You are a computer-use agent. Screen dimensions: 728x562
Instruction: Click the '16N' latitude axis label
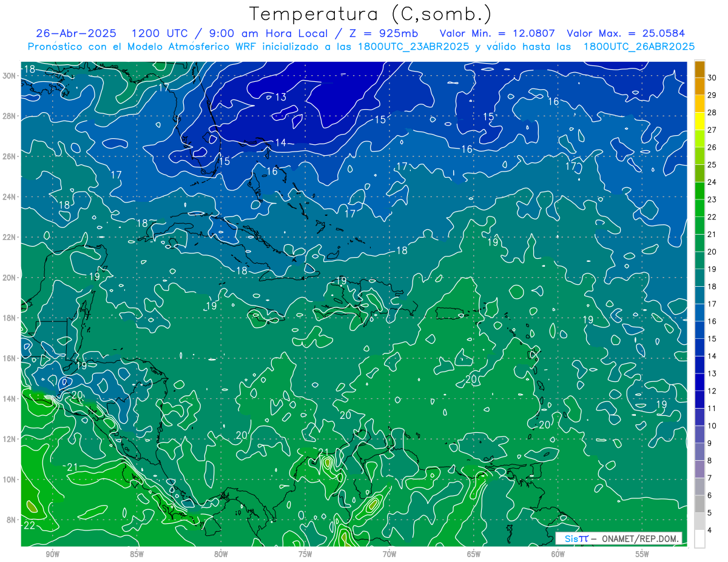9,358
